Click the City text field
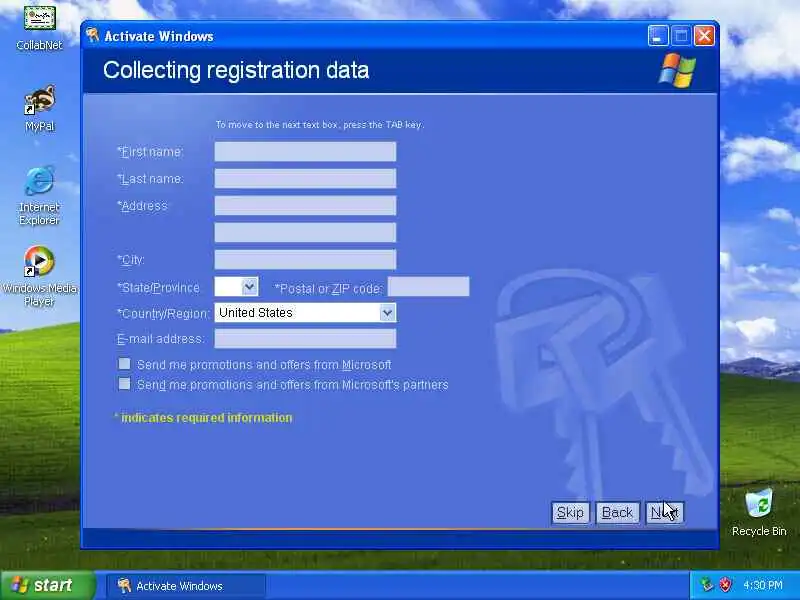The width and height of the screenshot is (800, 600). (305, 260)
